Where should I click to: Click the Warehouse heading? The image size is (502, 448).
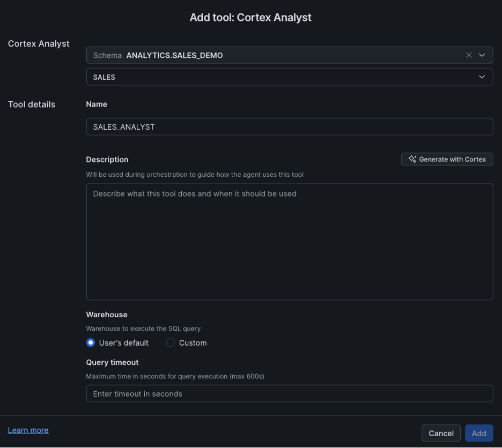[x=107, y=315]
